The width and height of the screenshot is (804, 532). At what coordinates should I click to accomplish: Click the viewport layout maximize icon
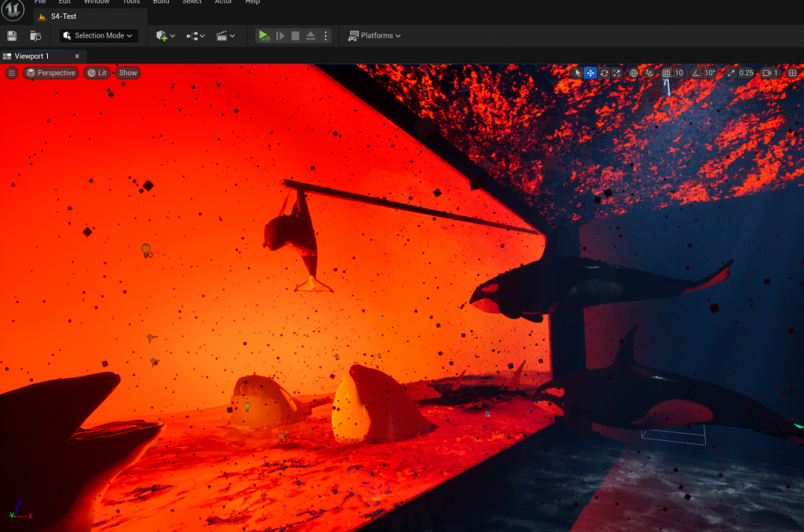tap(793, 73)
